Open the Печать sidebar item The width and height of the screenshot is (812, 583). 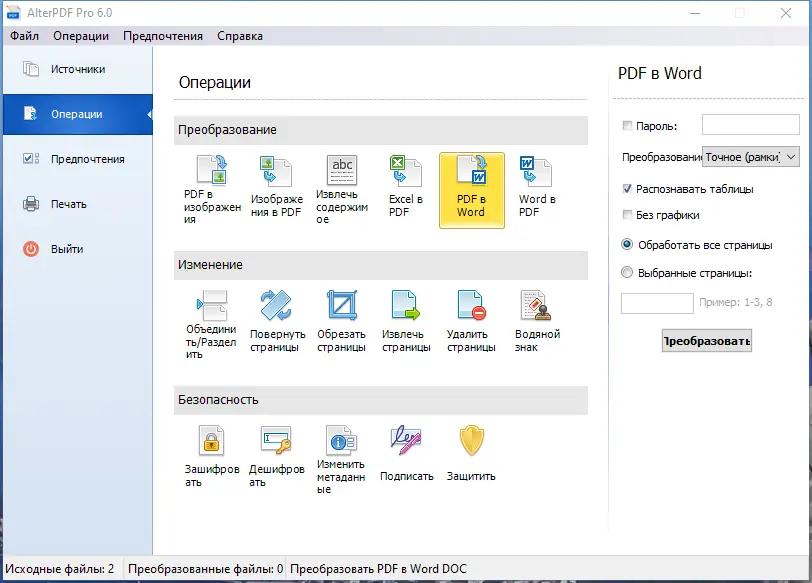click(x=78, y=204)
